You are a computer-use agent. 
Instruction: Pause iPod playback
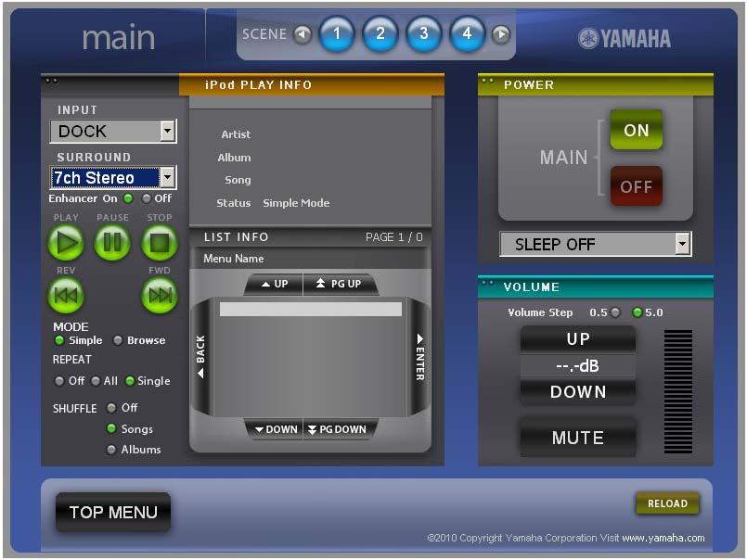pos(112,243)
